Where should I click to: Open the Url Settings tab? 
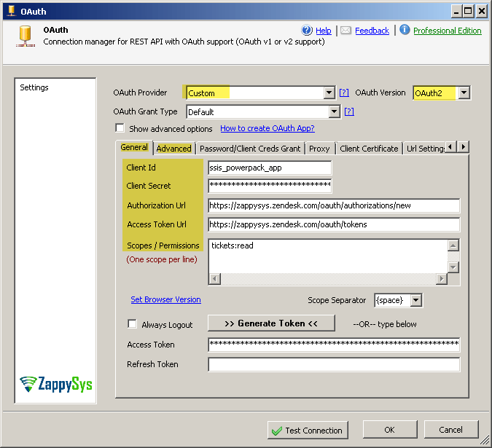point(425,149)
